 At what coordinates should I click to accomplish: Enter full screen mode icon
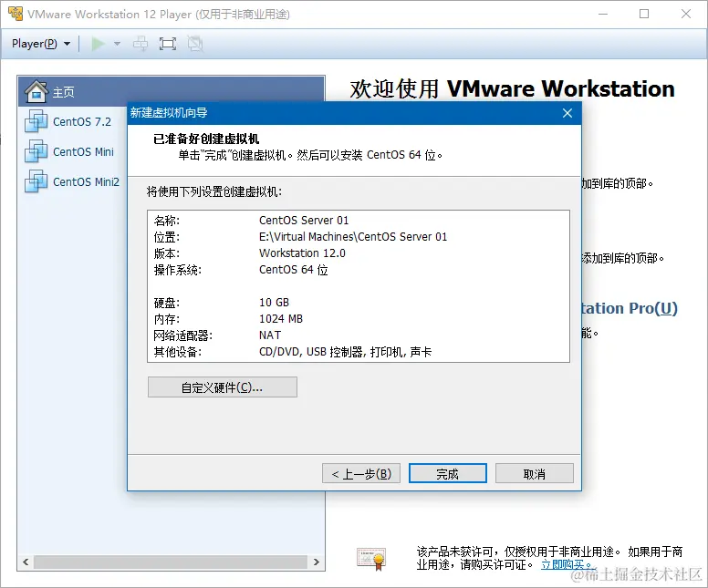tap(168, 44)
